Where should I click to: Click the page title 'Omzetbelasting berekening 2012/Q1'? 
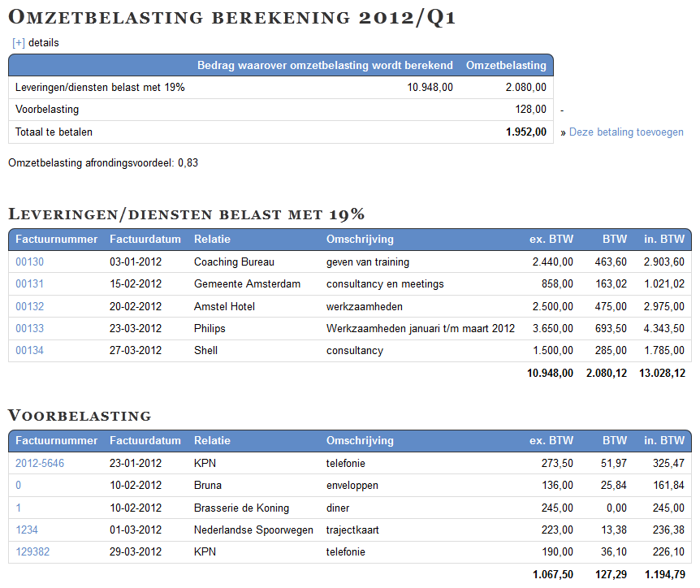point(232,17)
